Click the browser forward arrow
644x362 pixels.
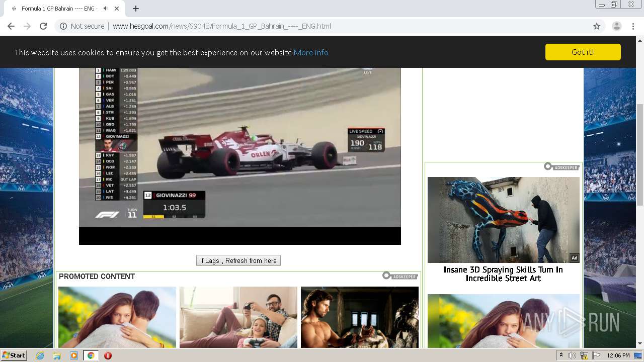27,26
